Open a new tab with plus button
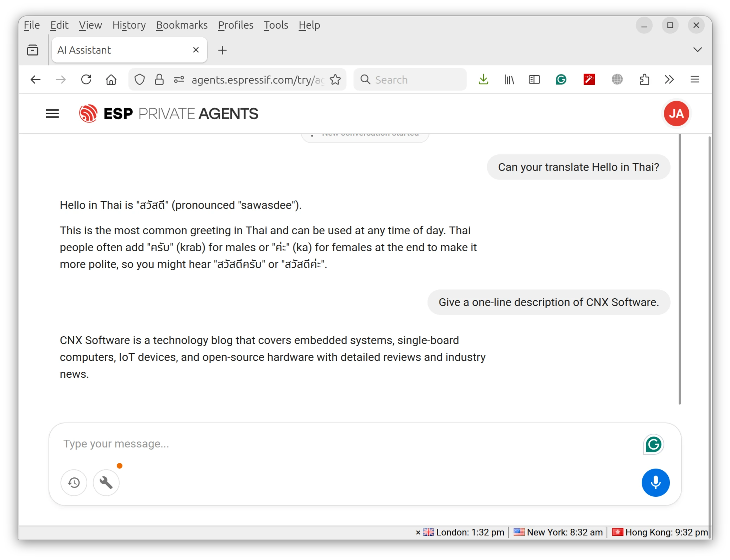 click(x=222, y=50)
